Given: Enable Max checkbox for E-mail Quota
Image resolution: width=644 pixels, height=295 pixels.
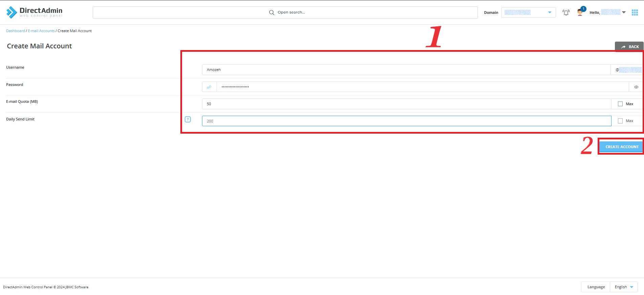Looking at the screenshot, I should pos(620,104).
